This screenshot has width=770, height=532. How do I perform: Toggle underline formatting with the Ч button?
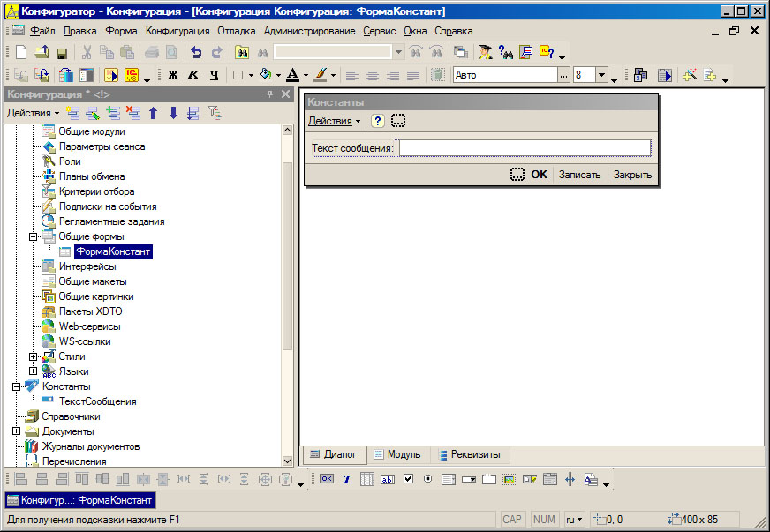point(214,75)
